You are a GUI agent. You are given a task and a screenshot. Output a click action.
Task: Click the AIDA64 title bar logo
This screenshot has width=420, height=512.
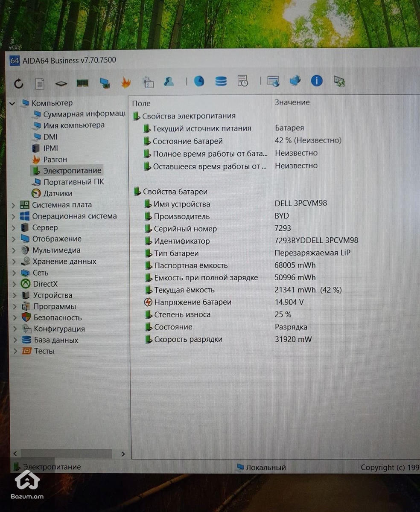click(x=15, y=61)
